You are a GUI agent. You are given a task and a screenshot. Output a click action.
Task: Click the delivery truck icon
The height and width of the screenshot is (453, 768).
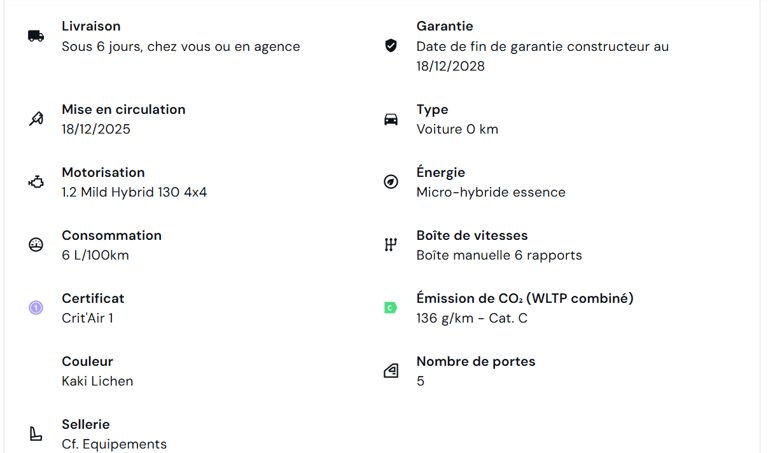(x=36, y=36)
